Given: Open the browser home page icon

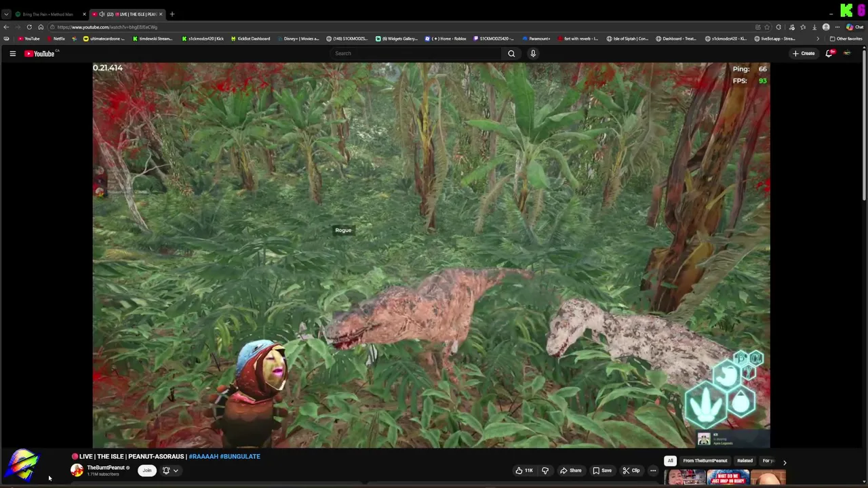Looking at the screenshot, I should (x=41, y=27).
